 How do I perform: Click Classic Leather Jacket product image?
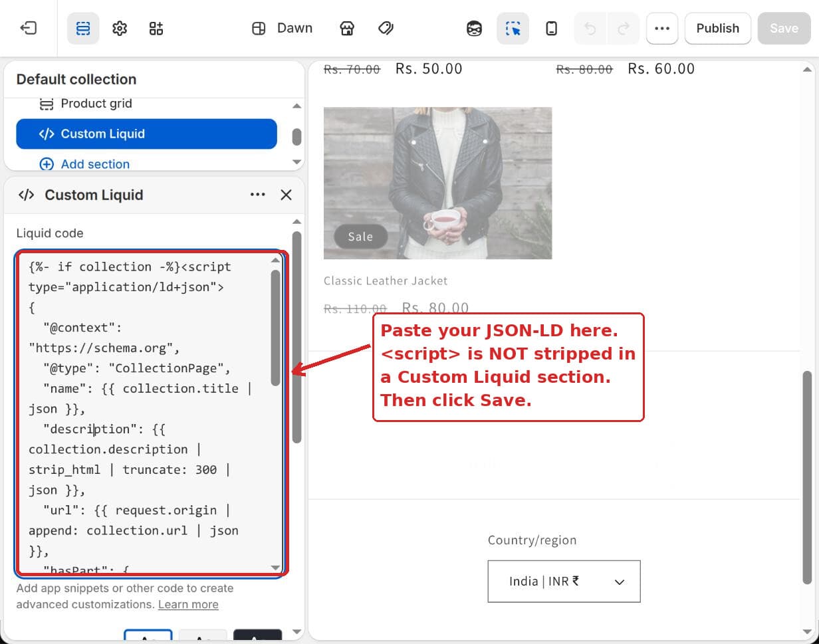coord(437,183)
